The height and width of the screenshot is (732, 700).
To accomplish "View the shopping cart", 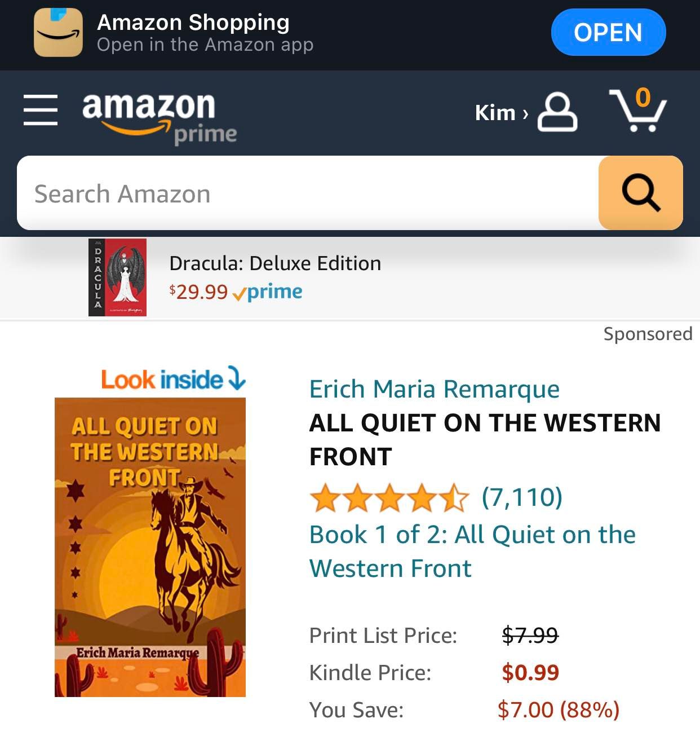I will point(638,110).
